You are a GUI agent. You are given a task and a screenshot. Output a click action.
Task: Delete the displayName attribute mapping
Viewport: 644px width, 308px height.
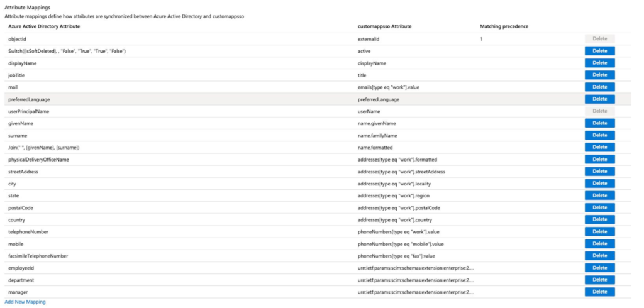pyautogui.click(x=599, y=63)
